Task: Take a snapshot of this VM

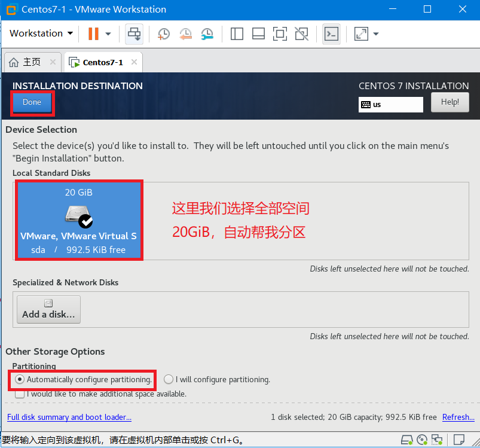Action: click(x=164, y=33)
